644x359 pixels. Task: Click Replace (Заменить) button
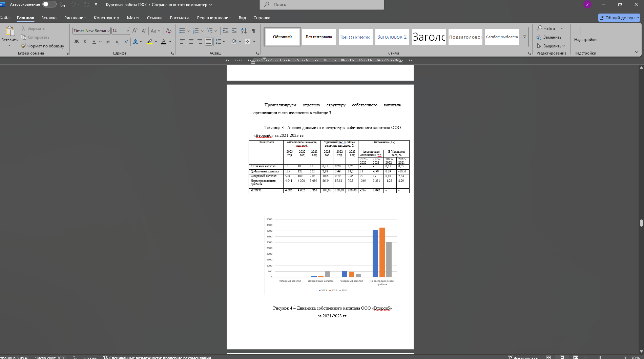[549, 37]
